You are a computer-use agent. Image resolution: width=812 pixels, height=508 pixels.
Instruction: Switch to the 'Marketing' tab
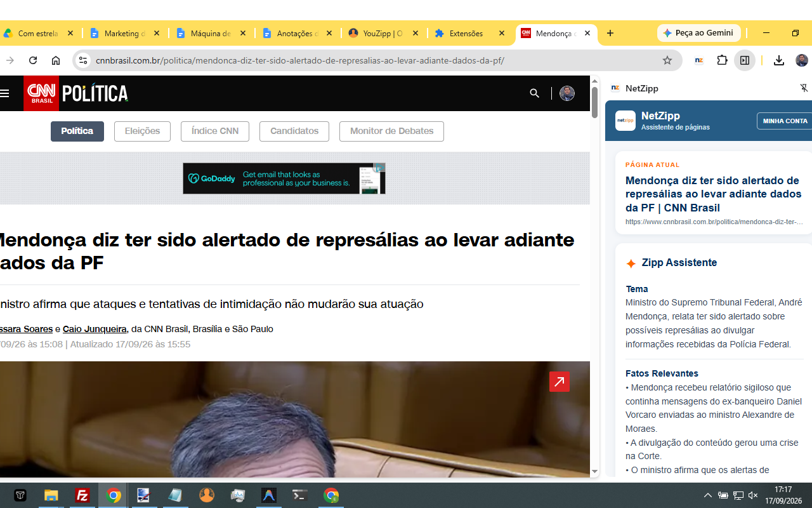point(125,33)
